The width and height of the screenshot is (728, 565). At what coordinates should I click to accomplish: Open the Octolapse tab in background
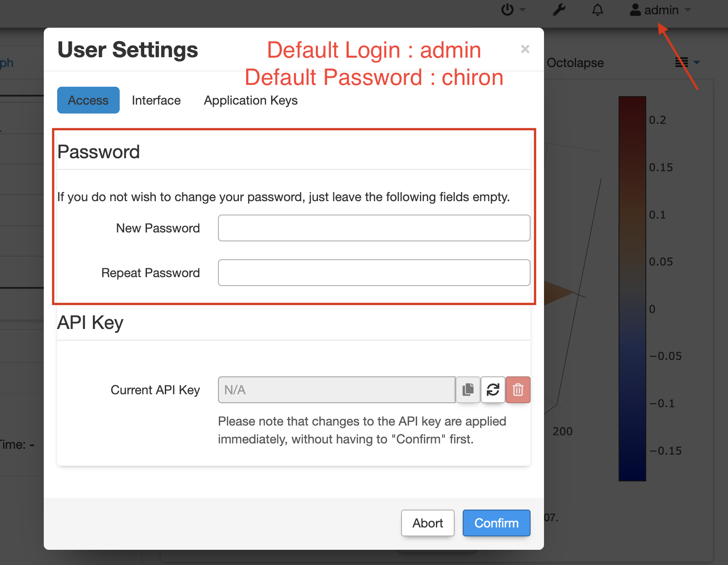[x=575, y=63]
